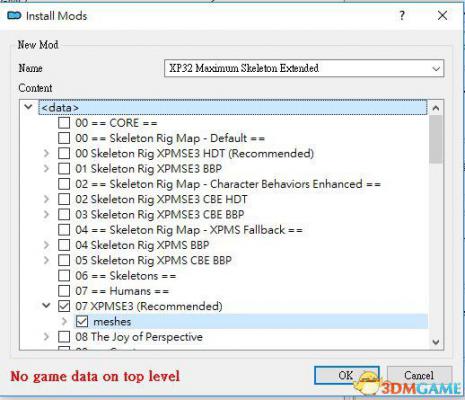Click the content list scroll down arrow

pyautogui.click(x=436, y=342)
